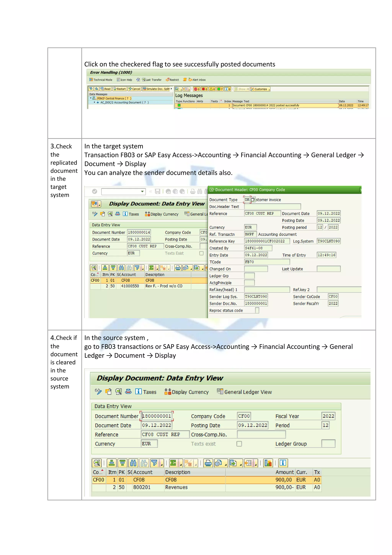Screen dimensions: 392x555
Task: Click Display Currency in 1800000014 window
Action: tap(162, 214)
